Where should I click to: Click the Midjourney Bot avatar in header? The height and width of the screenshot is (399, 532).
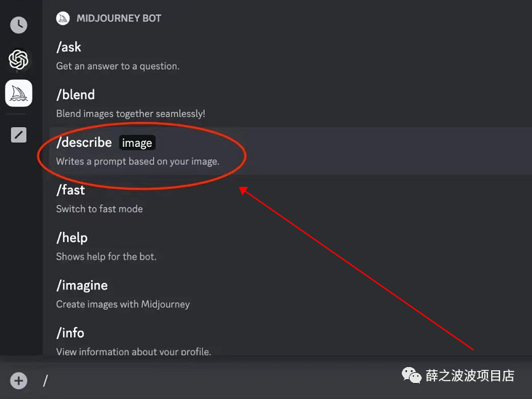(63, 18)
